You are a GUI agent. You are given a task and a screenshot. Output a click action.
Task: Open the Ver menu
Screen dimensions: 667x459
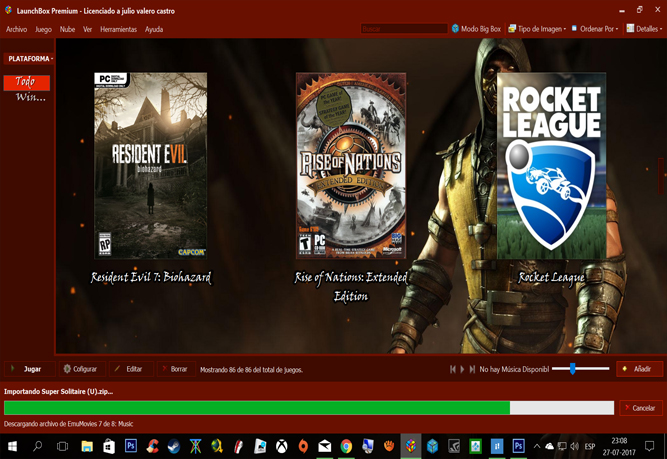tap(88, 29)
